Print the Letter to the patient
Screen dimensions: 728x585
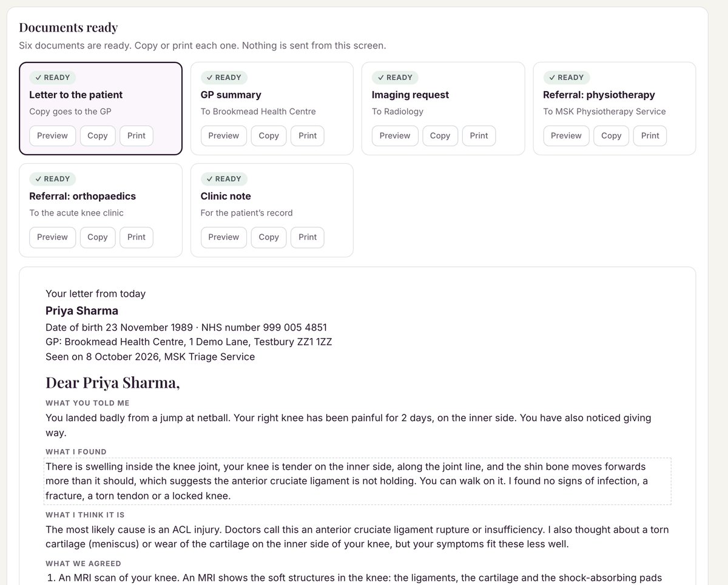(136, 136)
